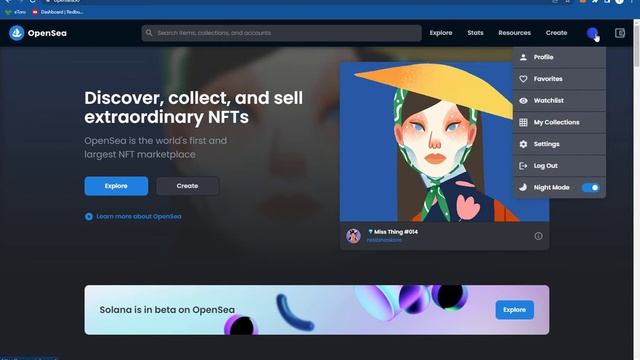Click the Log Out arrow icon

click(x=523, y=166)
